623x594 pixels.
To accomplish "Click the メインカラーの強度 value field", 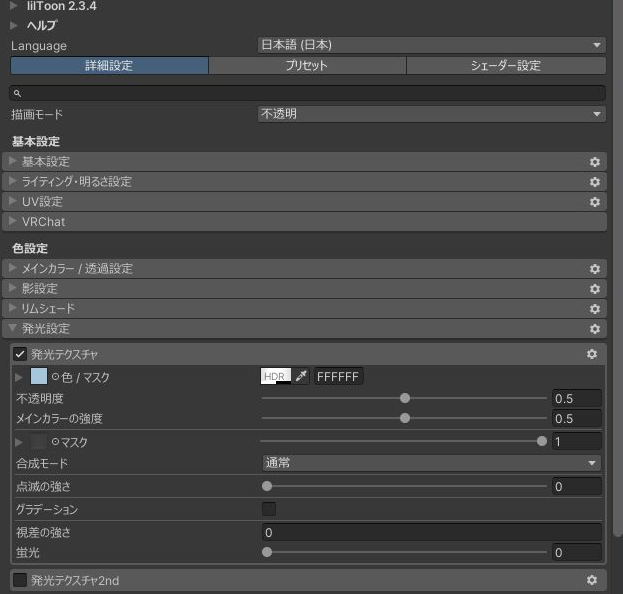I will [577, 418].
